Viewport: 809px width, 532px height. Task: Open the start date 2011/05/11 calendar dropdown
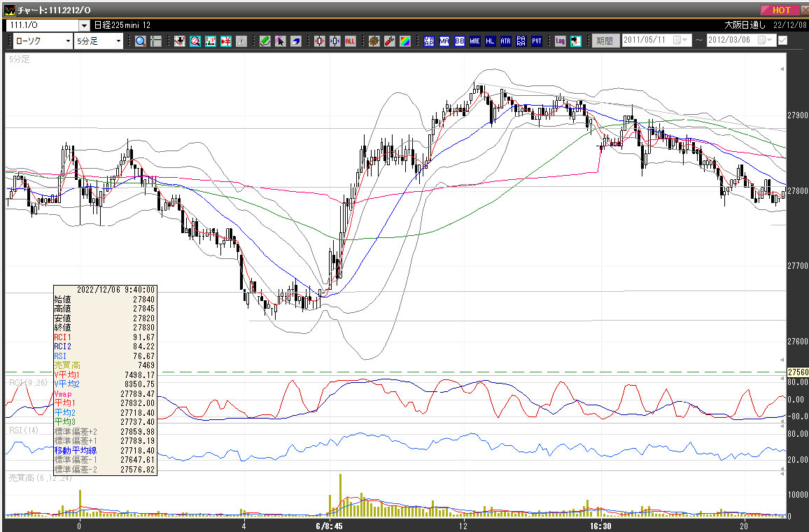click(x=680, y=40)
